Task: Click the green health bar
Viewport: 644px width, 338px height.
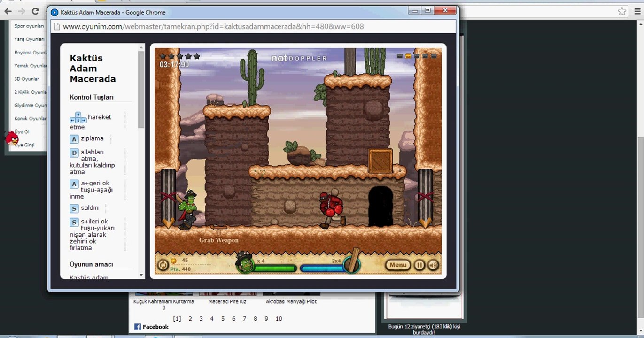Action: point(274,269)
